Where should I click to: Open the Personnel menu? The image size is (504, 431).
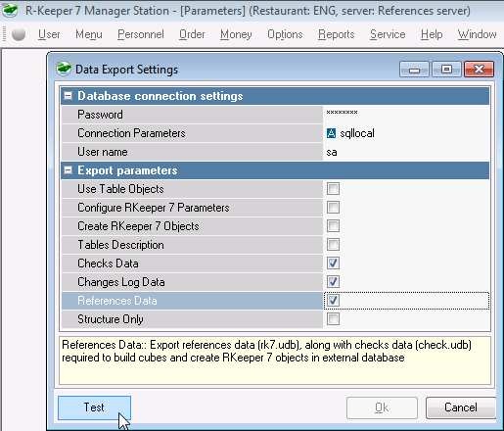141,34
